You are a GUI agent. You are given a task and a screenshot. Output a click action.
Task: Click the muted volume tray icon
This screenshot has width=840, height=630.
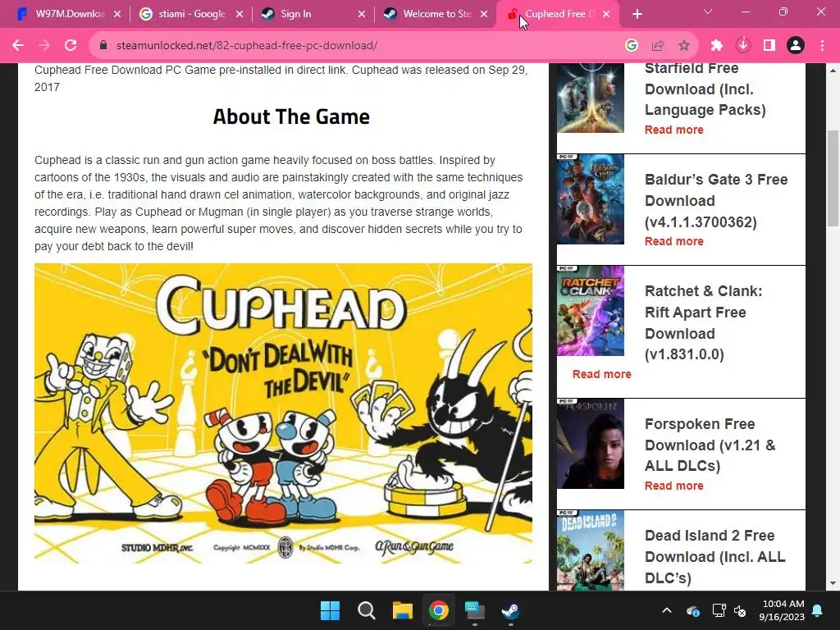click(x=740, y=610)
